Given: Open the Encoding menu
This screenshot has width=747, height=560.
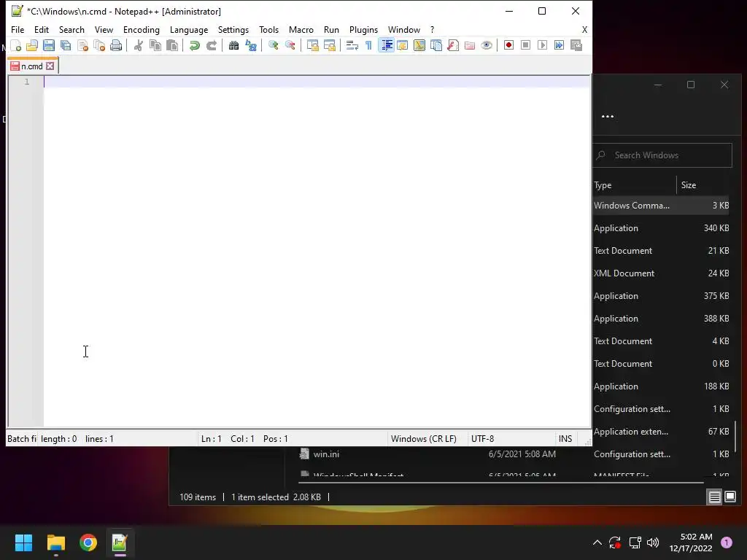Looking at the screenshot, I should tap(141, 29).
